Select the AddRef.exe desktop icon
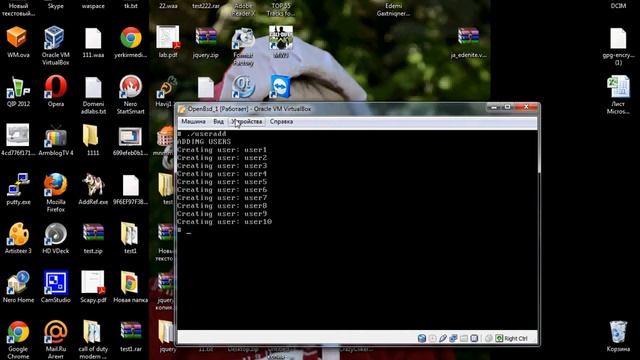Image resolution: width=640 pixels, height=360 pixels. (93, 189)
